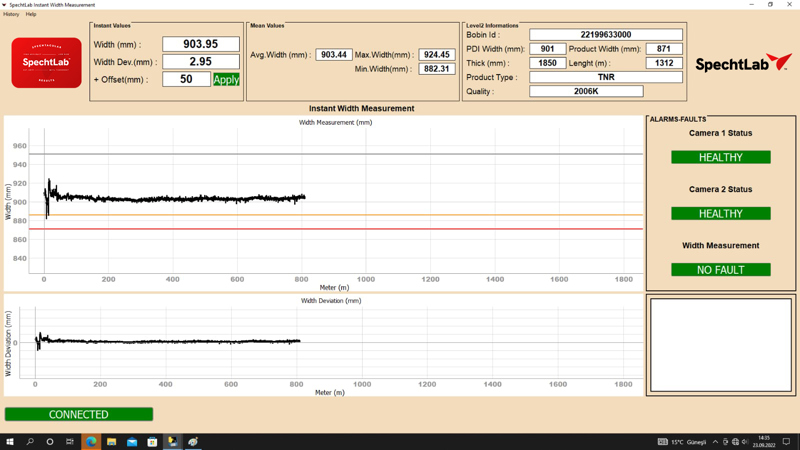This screenshot has width=800, height=450.
Task: Click the Camera 1 HEALTHY status indicator
Action: point(720,157)
